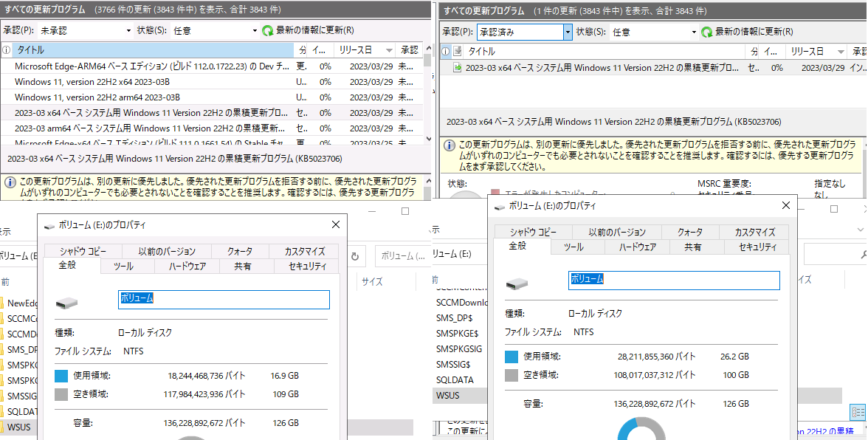Select the SMSPKGSIG folder in Explorer
The width and height of the screenshot is (868, 440).
(x=459, y=349)
